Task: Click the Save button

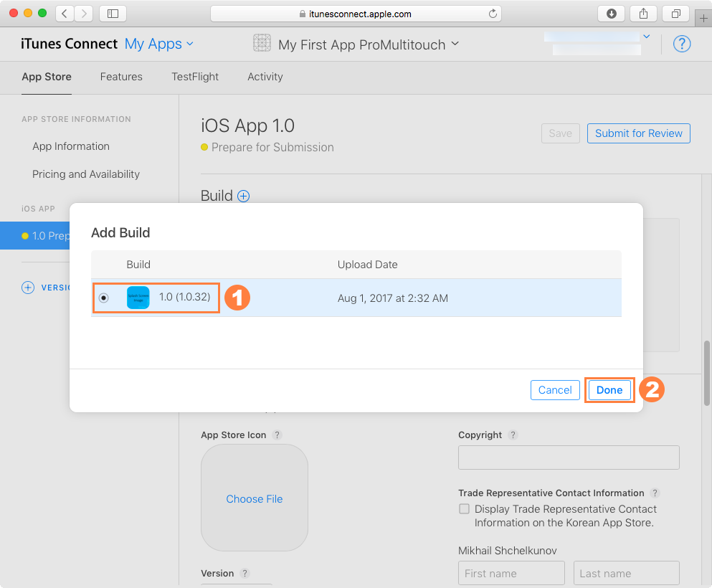Action: pyautogui.click(x=560, y=133)
